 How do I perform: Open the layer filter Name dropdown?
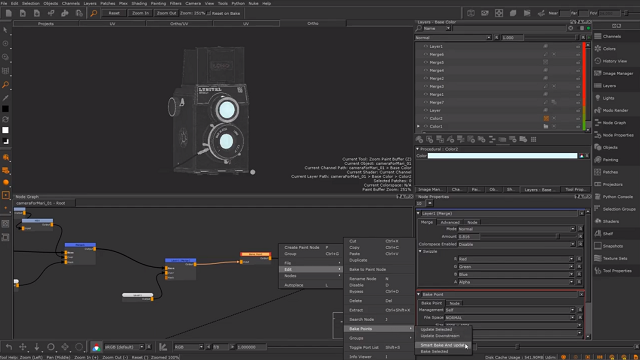437,29
